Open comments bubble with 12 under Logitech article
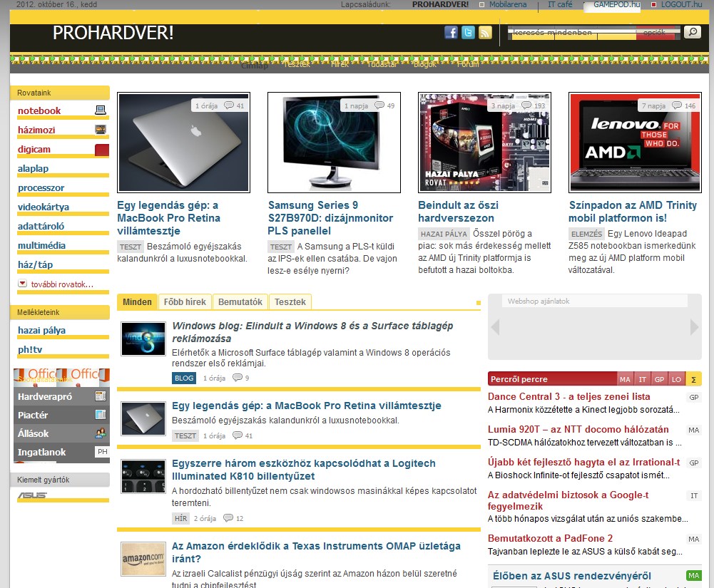The image size is (714, 588). [228, 518]
